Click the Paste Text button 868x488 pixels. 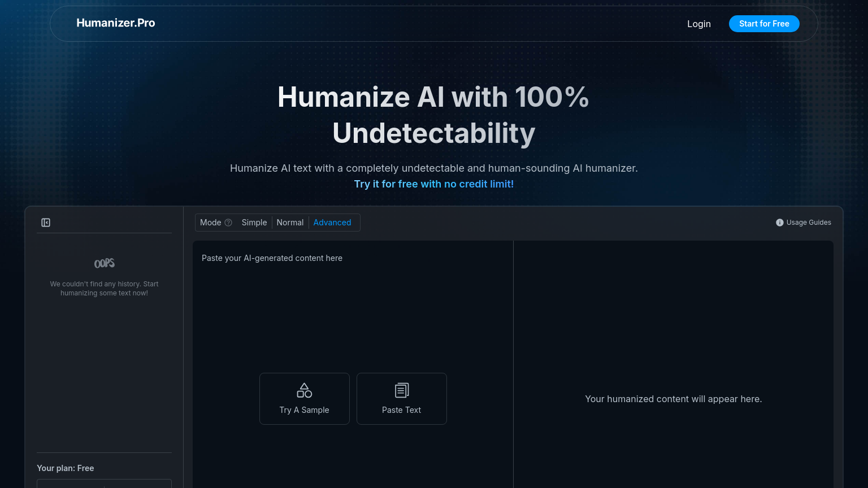pos(401,399)
